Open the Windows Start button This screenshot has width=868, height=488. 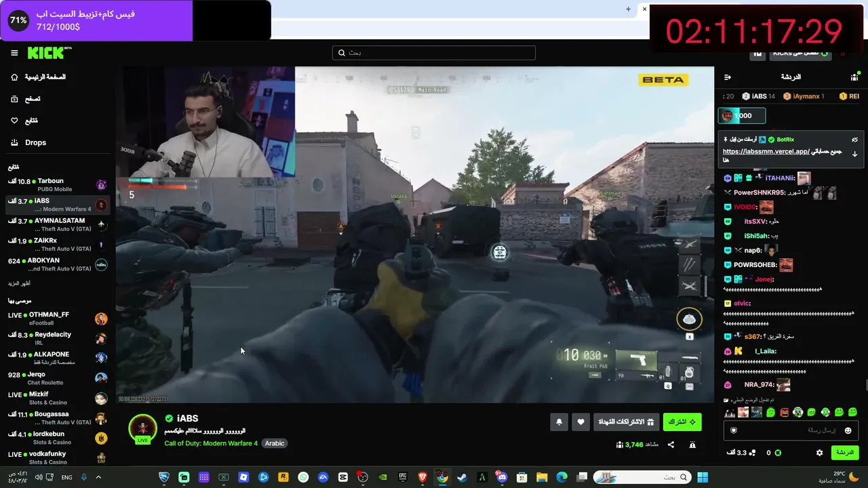[x=703, y=477]
